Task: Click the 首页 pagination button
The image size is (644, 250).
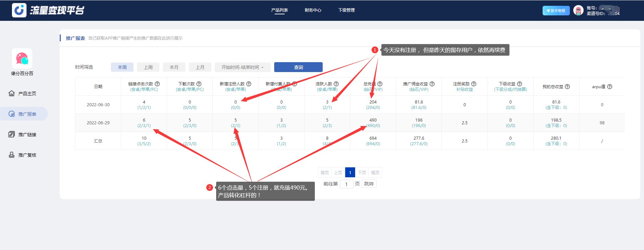Action: [x=325, y=172]
